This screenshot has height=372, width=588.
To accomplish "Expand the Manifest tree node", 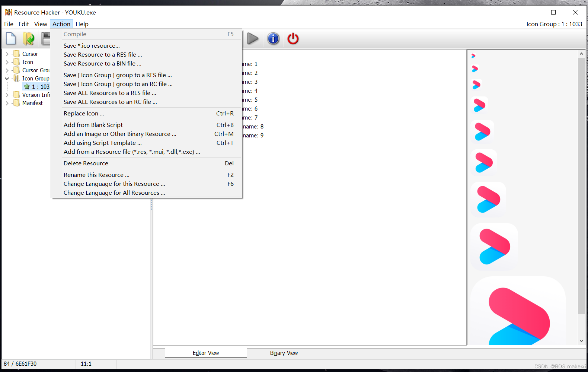I will coord(7,103).
